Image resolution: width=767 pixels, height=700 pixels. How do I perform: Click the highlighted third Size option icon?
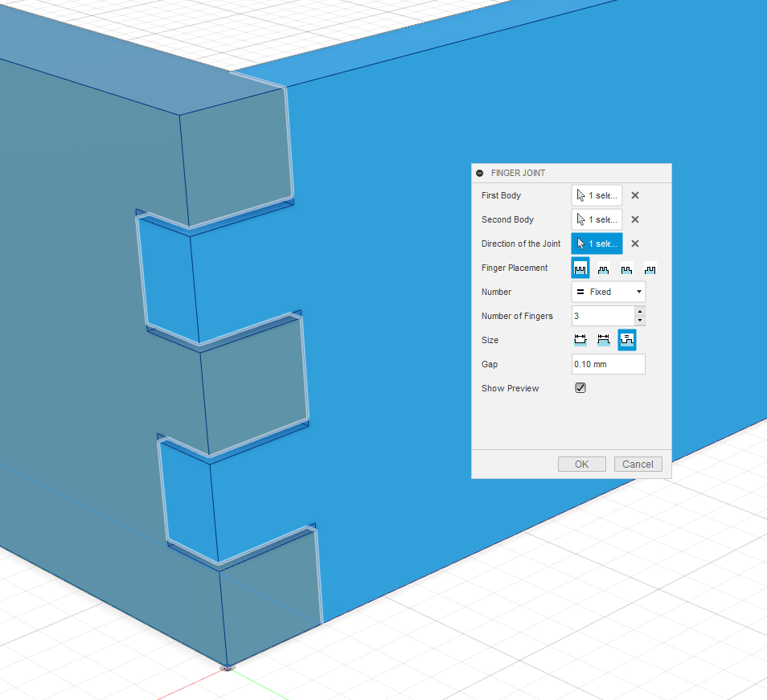(x=627, y=339)
